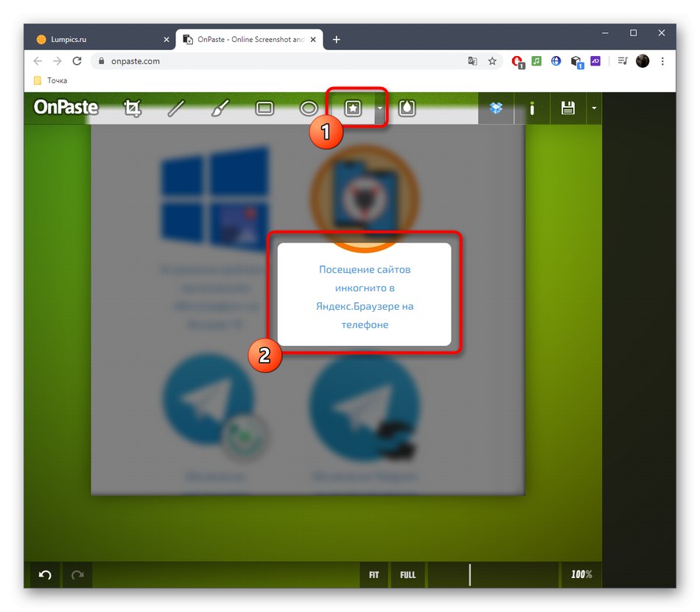Expand the sticker tool options arrow
700x612 pixels.
tap(379, 108)
